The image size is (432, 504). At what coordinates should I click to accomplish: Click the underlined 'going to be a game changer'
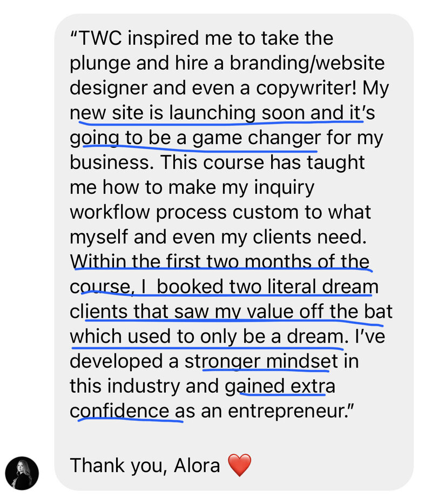[x=195, y=138]
